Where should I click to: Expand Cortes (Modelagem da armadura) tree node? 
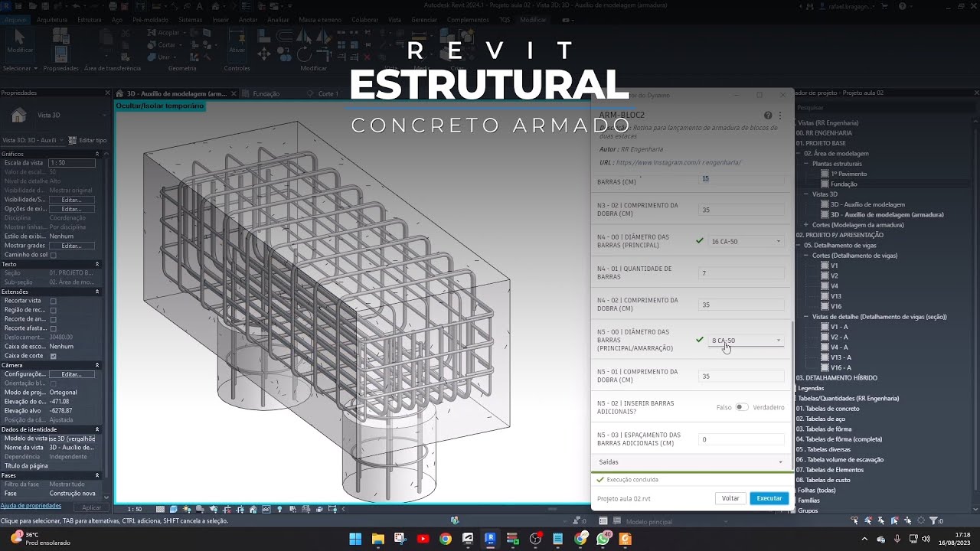click(x=806, y=225)
